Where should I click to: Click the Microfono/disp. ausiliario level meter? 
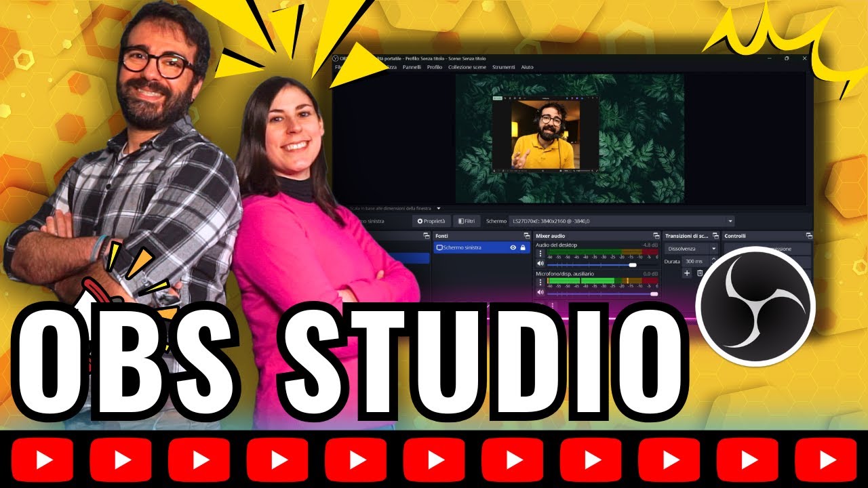coord(602,281)
